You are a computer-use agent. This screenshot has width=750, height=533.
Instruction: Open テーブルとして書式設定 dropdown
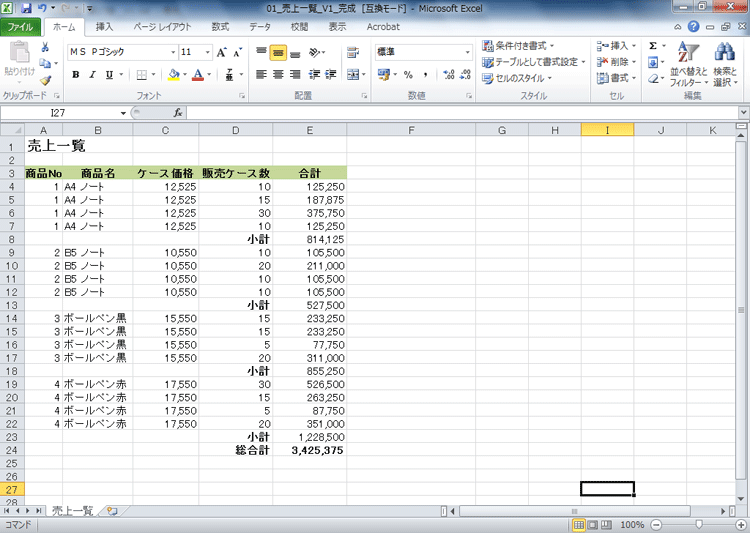pyautogui.click(x=534, y=62)
